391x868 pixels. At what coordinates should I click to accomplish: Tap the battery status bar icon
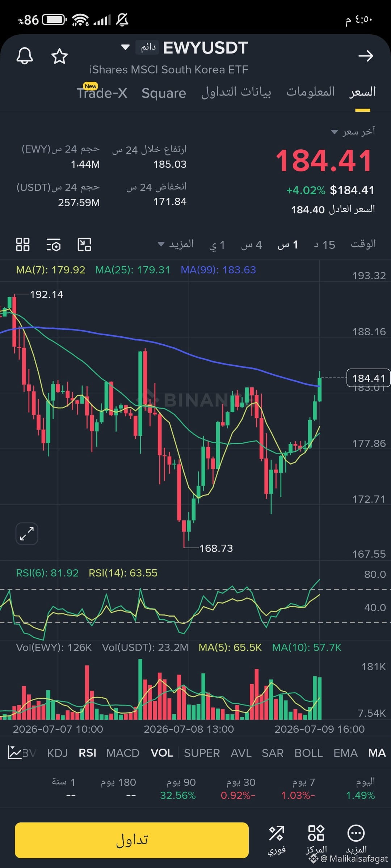pyautogui.click(x=54, y=20)
